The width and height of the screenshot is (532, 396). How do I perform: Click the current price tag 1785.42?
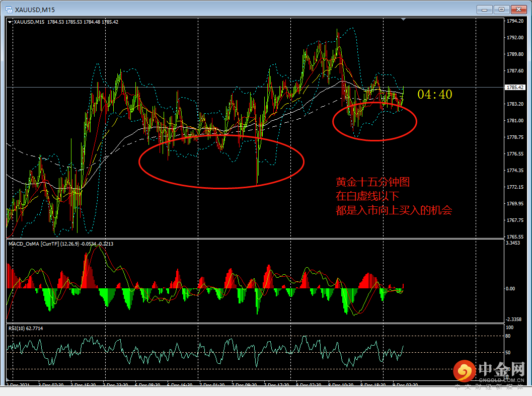[515, 88]
